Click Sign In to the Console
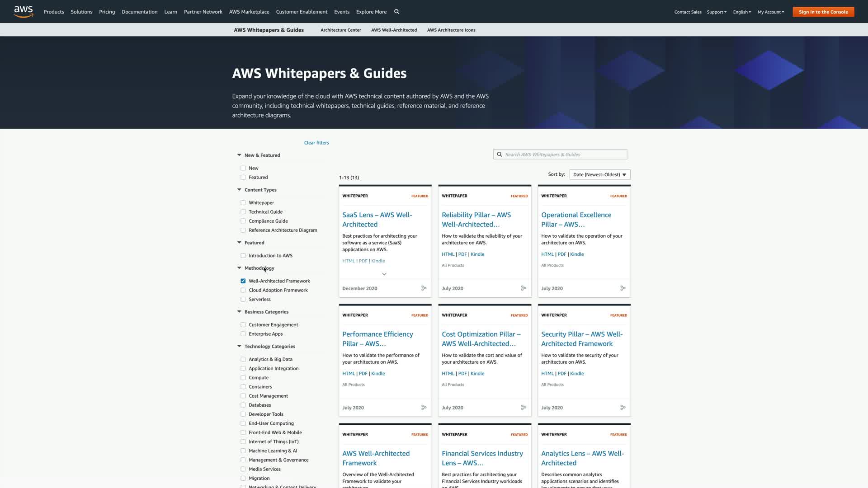The height and width of the screenshot is (488, 868). [823, 12]
